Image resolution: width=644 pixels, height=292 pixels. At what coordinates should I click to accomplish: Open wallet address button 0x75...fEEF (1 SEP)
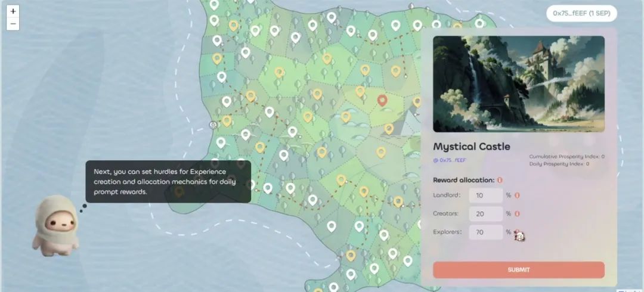(581, 13)
